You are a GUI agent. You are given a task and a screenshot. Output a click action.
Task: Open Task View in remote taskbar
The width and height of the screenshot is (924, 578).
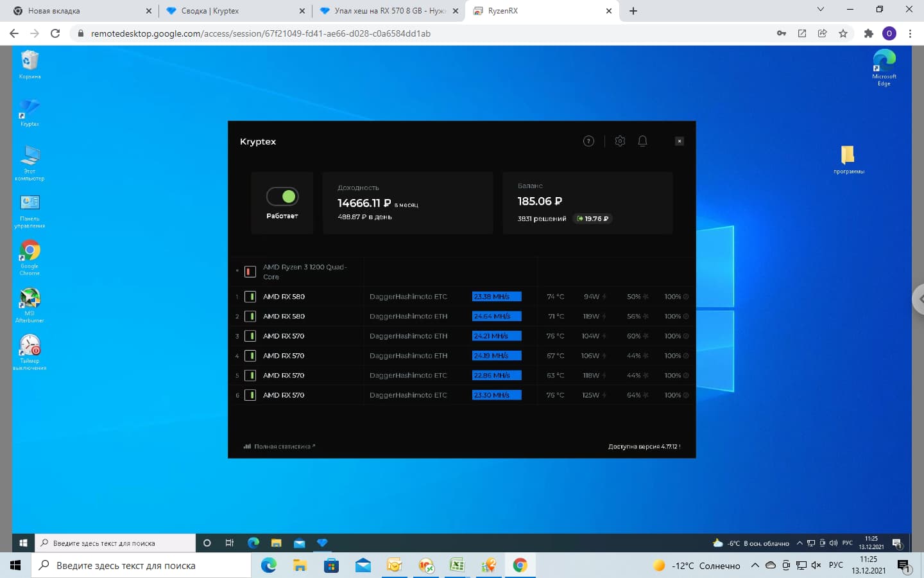click(x=229, y=543)
